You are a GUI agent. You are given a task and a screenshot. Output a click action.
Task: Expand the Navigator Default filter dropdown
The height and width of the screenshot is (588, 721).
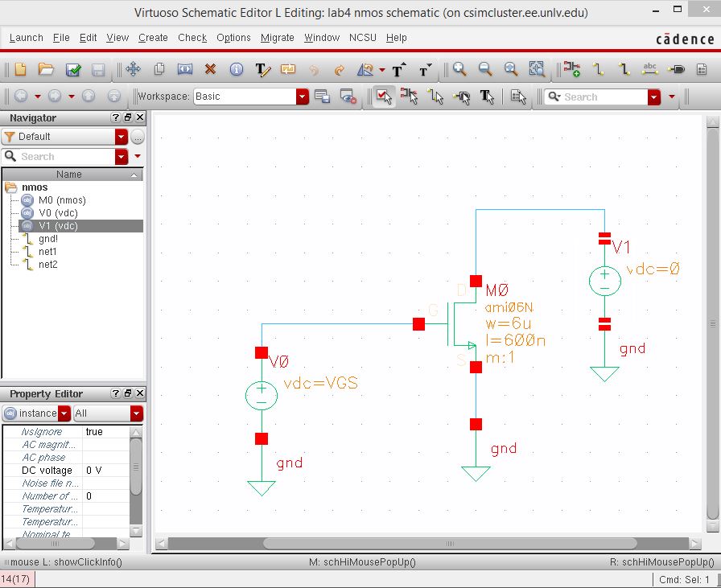pyautogui.click(x=121, y=137)
